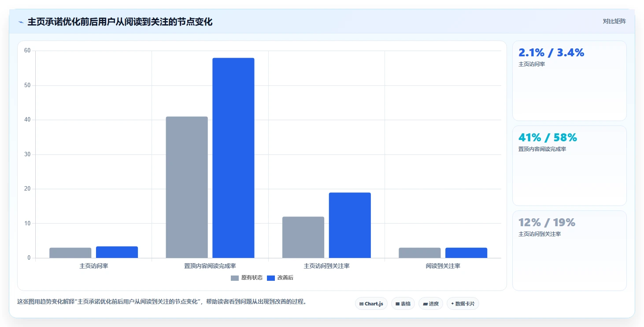Click the chart title 主页承诺优化前后用户从阅读到关注的节点变化
Image resolution: width=644 pixels, height=327 pixels.
[120, 22]
